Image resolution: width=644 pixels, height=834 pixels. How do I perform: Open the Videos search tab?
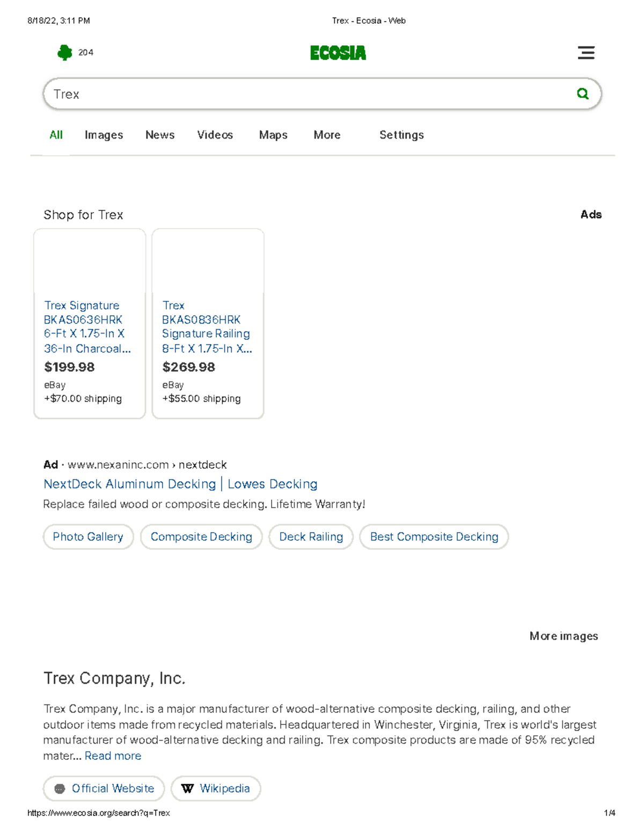215,135
